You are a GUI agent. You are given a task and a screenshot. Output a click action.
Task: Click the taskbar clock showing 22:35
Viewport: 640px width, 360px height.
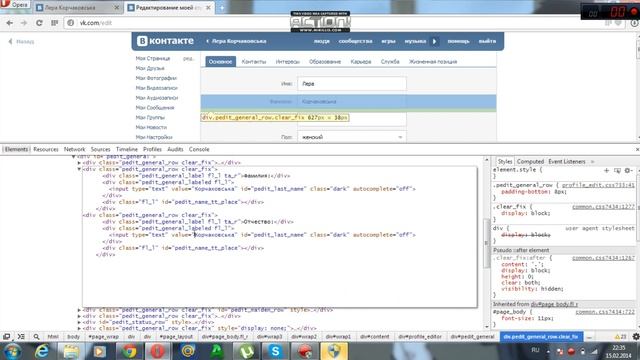click(619, 348)
